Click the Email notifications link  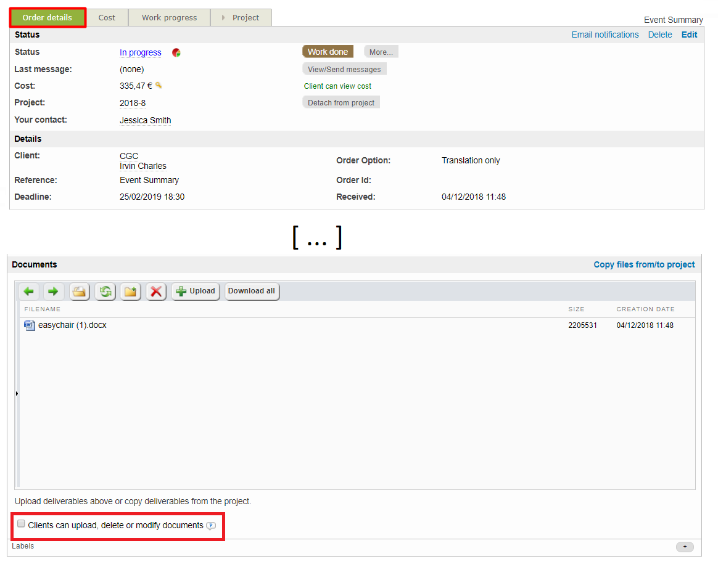click(605, 35)
